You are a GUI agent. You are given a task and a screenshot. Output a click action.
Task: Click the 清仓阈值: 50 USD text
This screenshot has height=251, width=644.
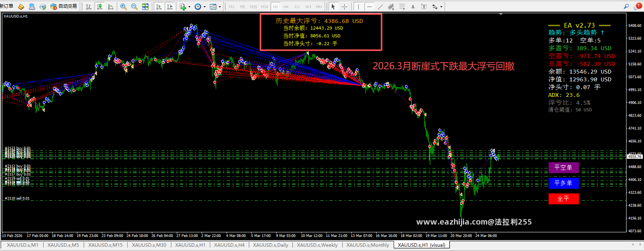pos(570,110)
